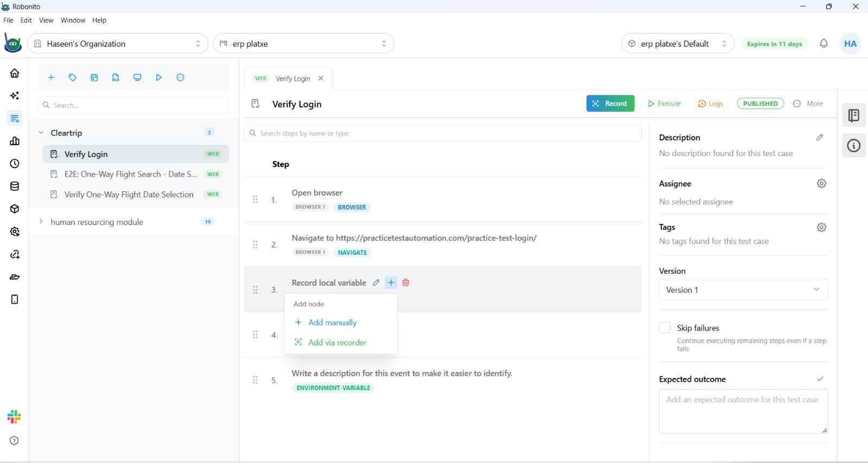Open the Help menu
The width and height of the screenshot is (868, 463).
[99, 20]
